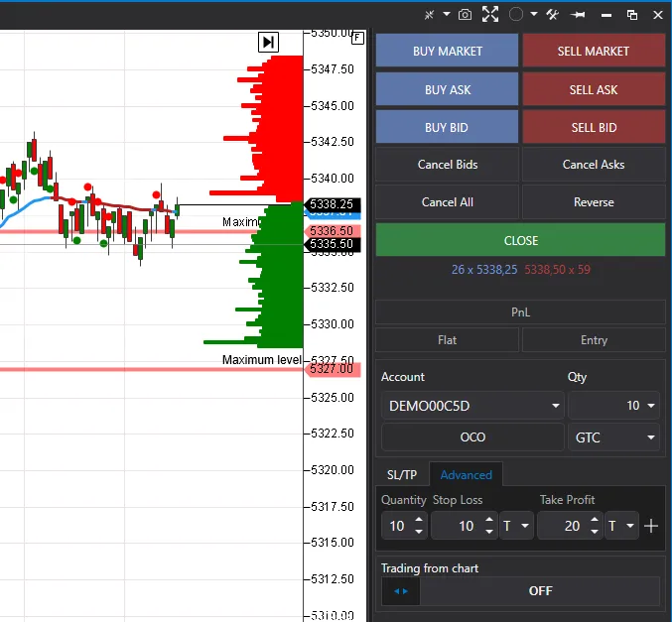This screenshot has height=622, width=672.
Task: Click the Entry price field
Action: tap(594, 340)
